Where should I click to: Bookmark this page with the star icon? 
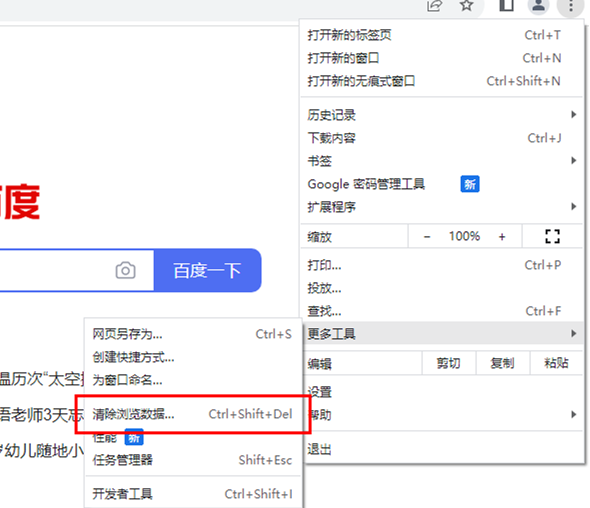pos(467,5)
